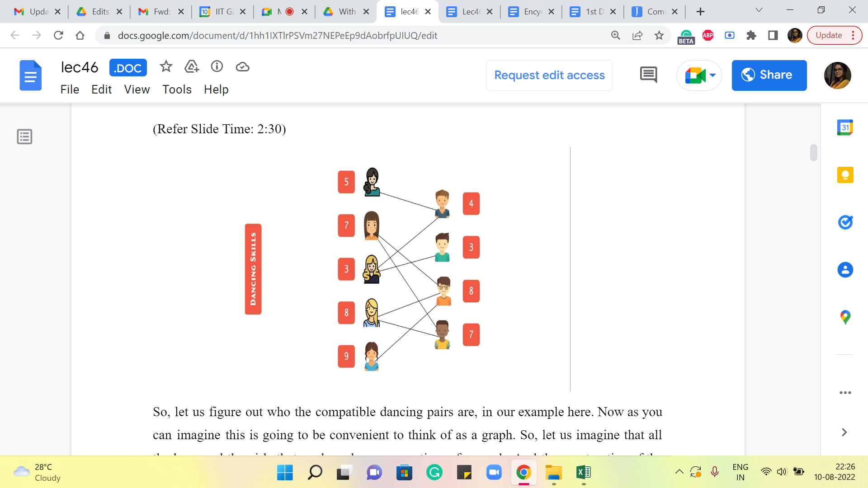Toggle Chrome side panel icon
This screenshot has width=868, height=488.
(x=773, y=35)
